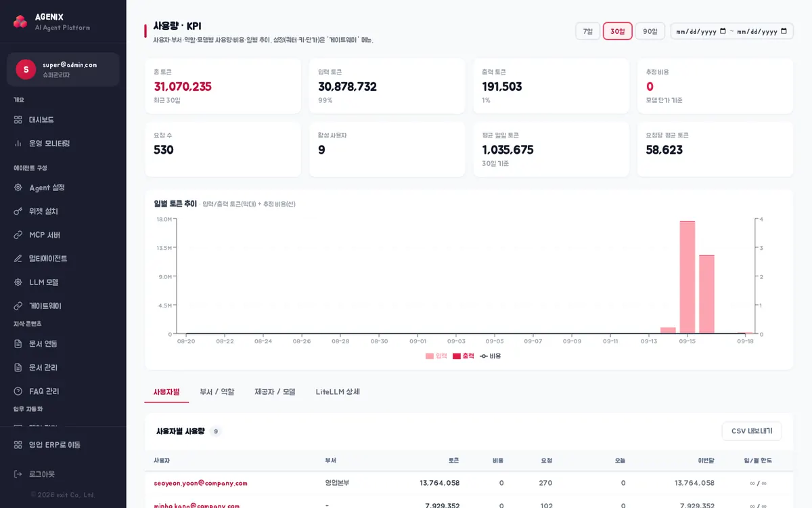Viewport: 812px width, 508px height.
Task: Open the end date calendar picker icon
Action: (784, 31)
